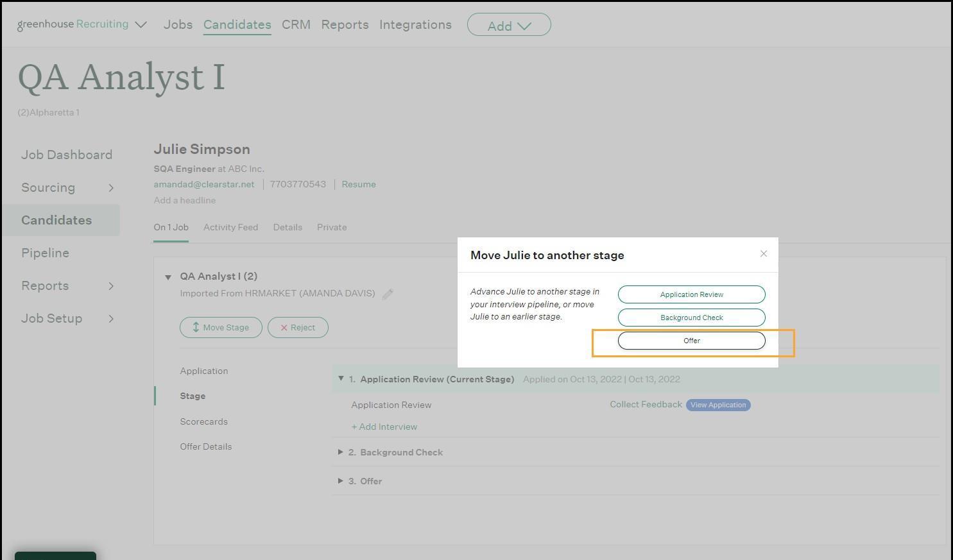Screen dimensions: 953x560
Task: Choose Background Check button in dialog
Action: tap(692, 318)
